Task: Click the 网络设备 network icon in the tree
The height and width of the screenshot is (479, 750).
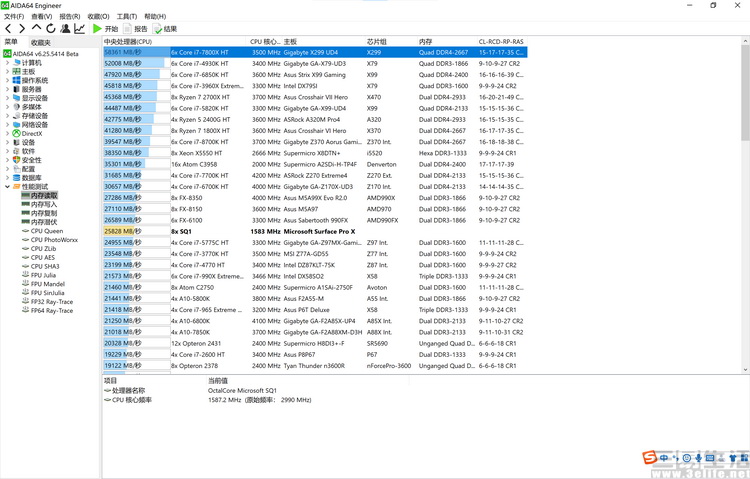Action: click(x=17, y=124)
